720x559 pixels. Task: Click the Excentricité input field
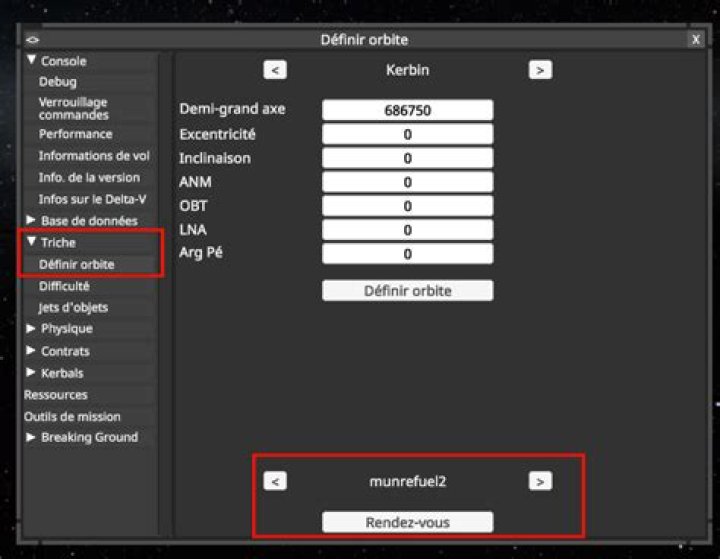pos(408,134)
